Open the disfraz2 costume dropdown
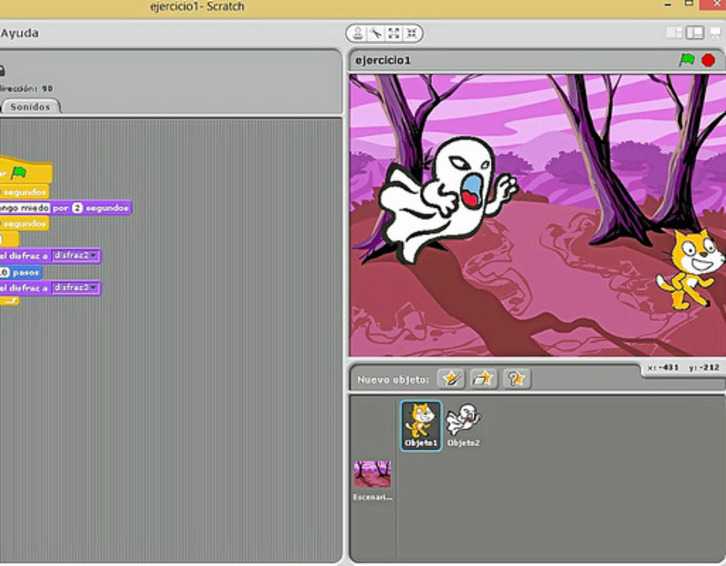Screen dimensions: 726x566 point(95,256)
